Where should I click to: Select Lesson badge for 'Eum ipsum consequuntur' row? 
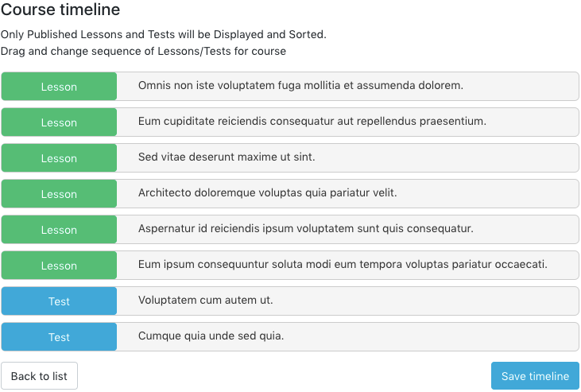pyautogui.click(x=59, y=266)
